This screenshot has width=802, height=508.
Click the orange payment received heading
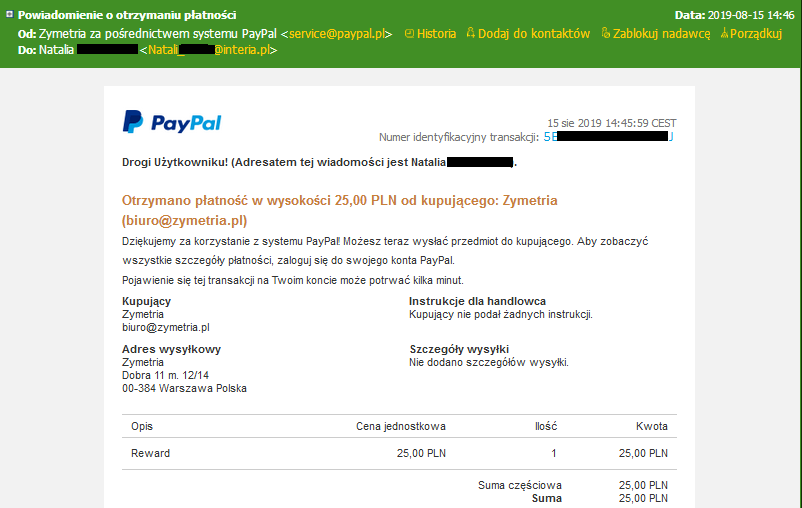click(340, 210)
